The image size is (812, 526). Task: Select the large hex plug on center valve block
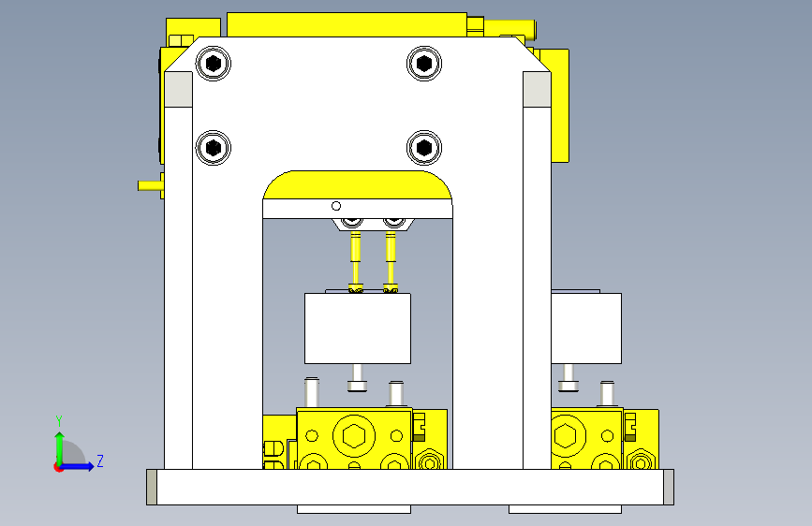354,436
